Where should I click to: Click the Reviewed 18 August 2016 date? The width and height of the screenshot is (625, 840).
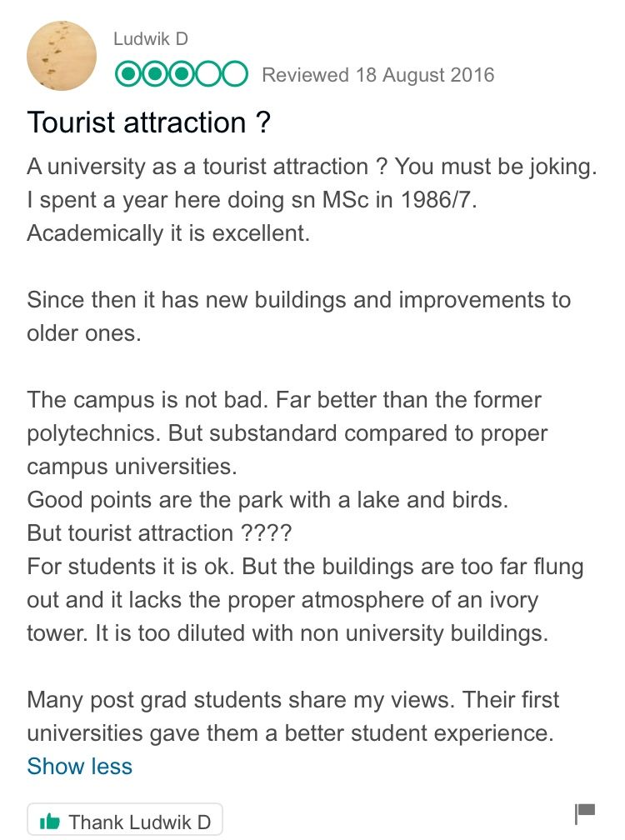click(378, 74)
